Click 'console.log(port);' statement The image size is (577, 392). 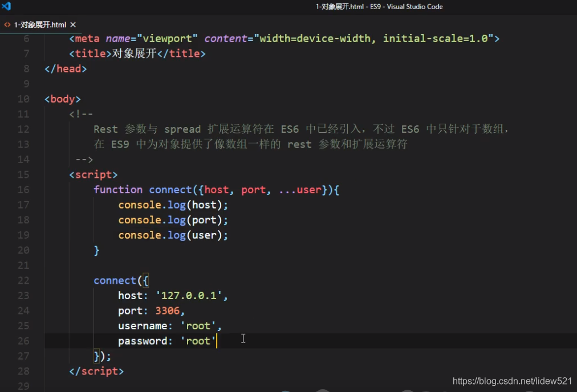[x=173, y=220]
